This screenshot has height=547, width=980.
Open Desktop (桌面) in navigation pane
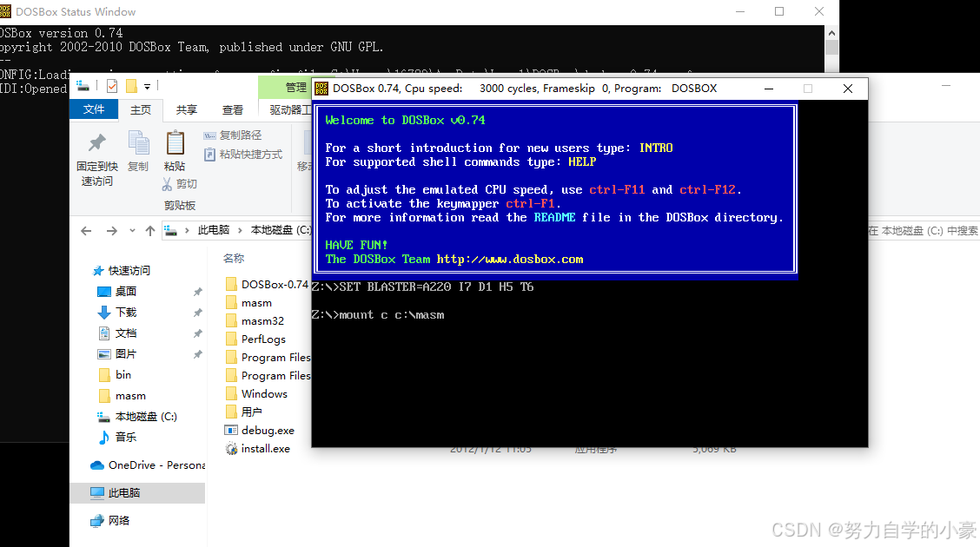coord(117,292)
